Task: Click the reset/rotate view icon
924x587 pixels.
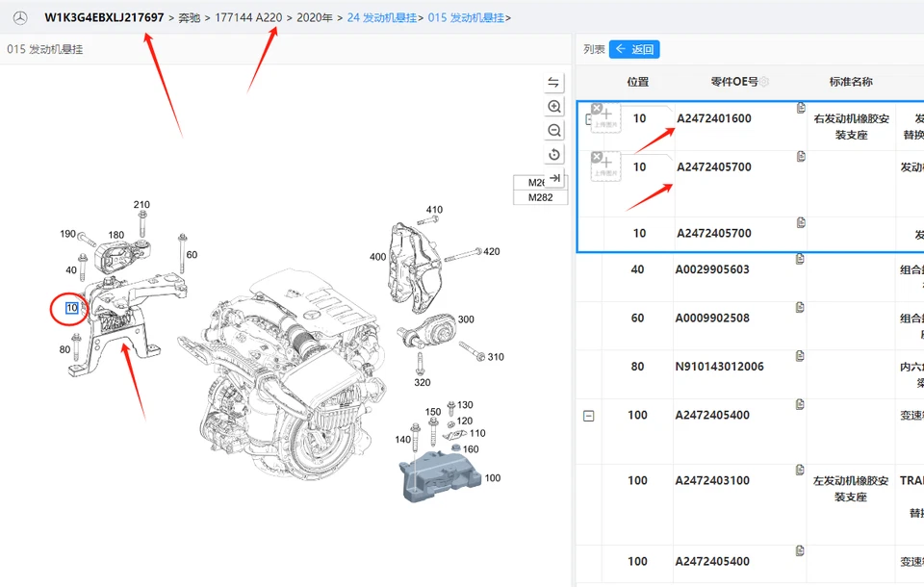Action: coord(553,154)
